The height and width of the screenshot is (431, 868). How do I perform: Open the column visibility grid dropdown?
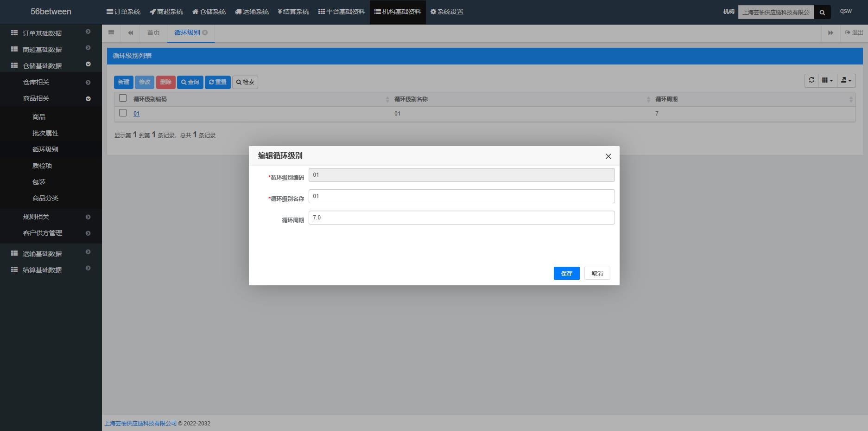coord(828,80)
